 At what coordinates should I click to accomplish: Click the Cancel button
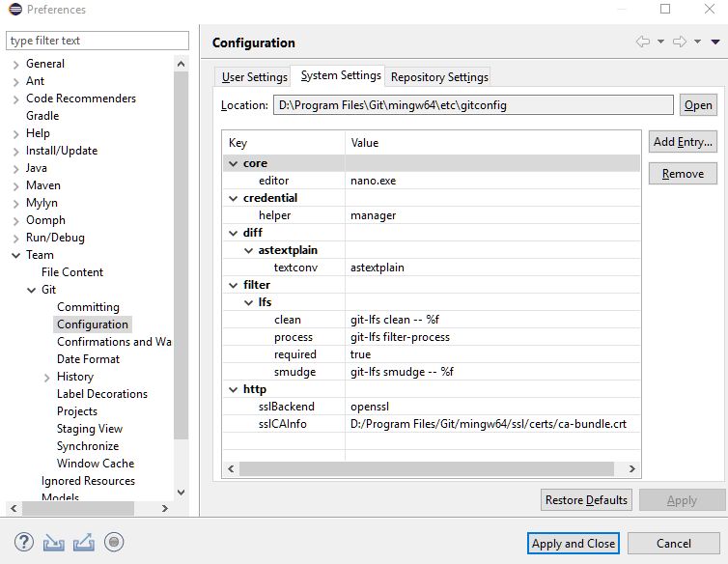pyautogui.click(x=674, y=544)
